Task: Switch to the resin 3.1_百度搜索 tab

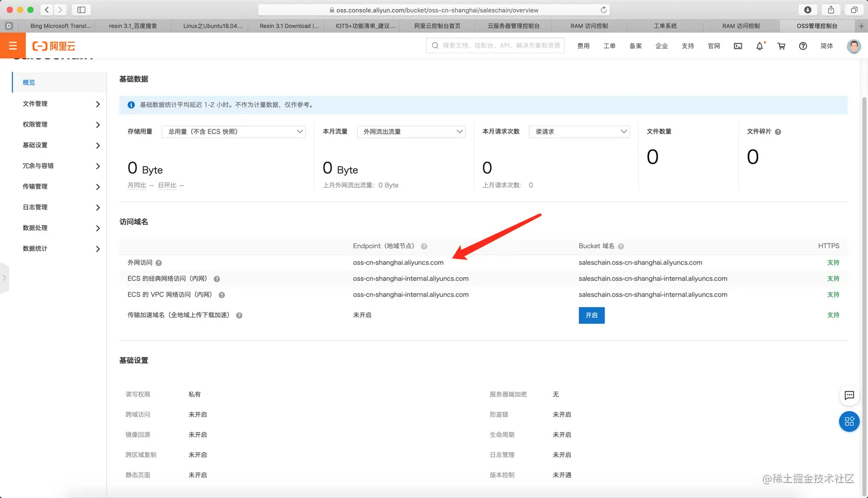Action: click(x=133, y=26)
